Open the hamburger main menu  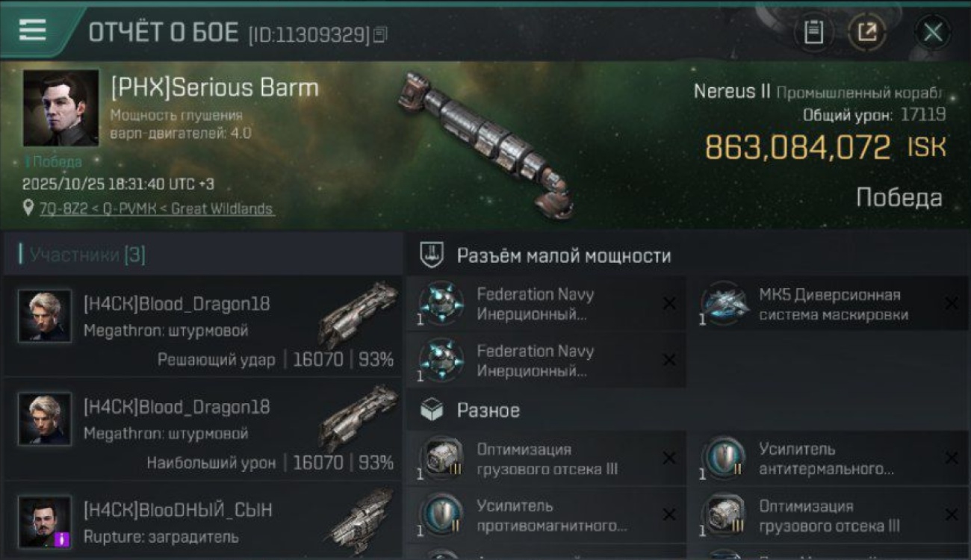click(32, 30)
